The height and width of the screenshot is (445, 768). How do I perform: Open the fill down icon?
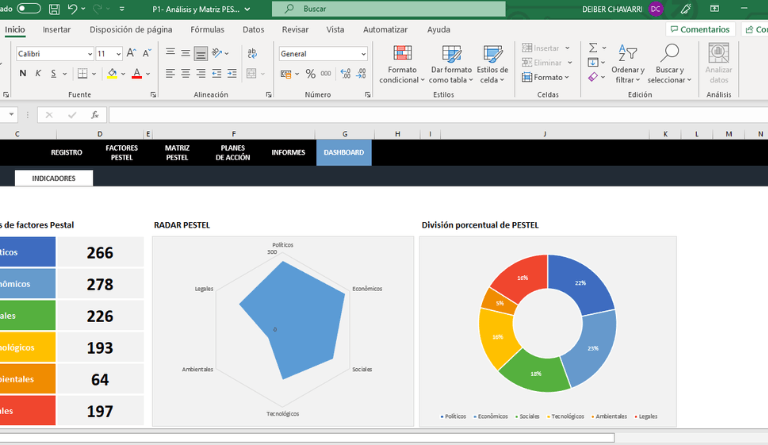[593, 62]
